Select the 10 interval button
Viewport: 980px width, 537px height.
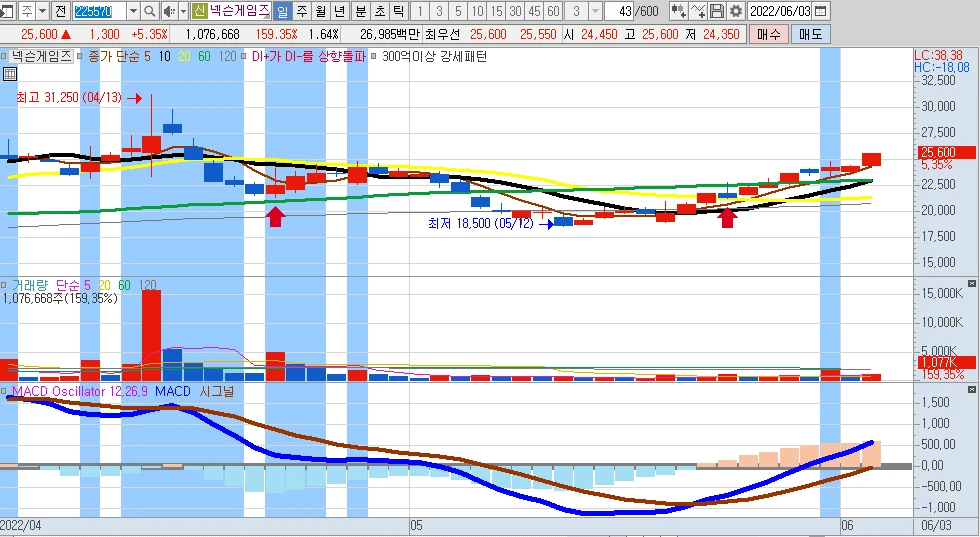(478, 11)
